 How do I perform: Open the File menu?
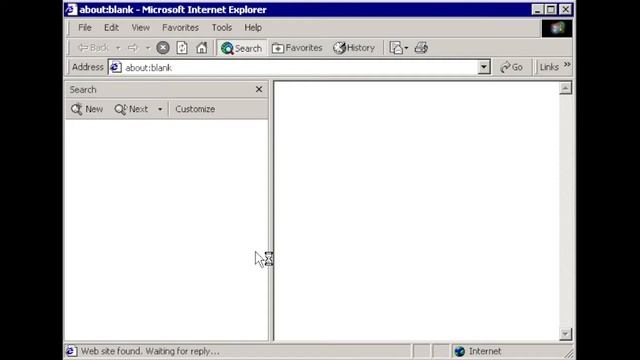85,28
